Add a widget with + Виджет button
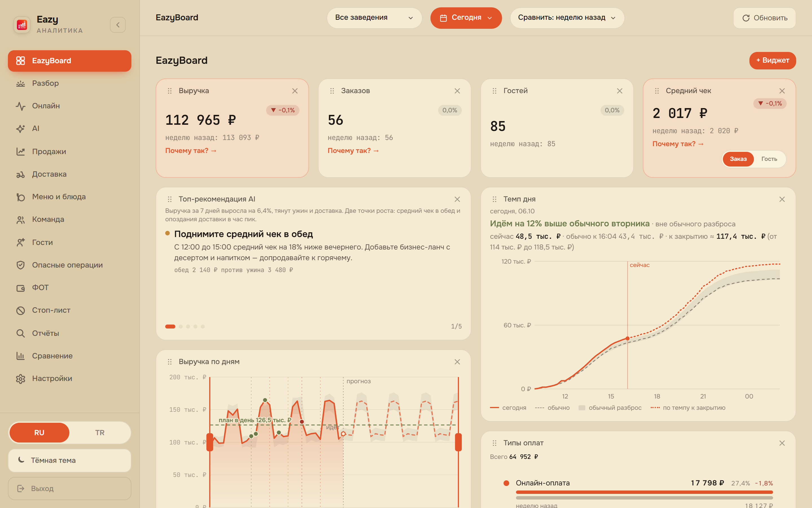Image resolution: width=812 pixels, height=508 pixels. coord(773,60)
